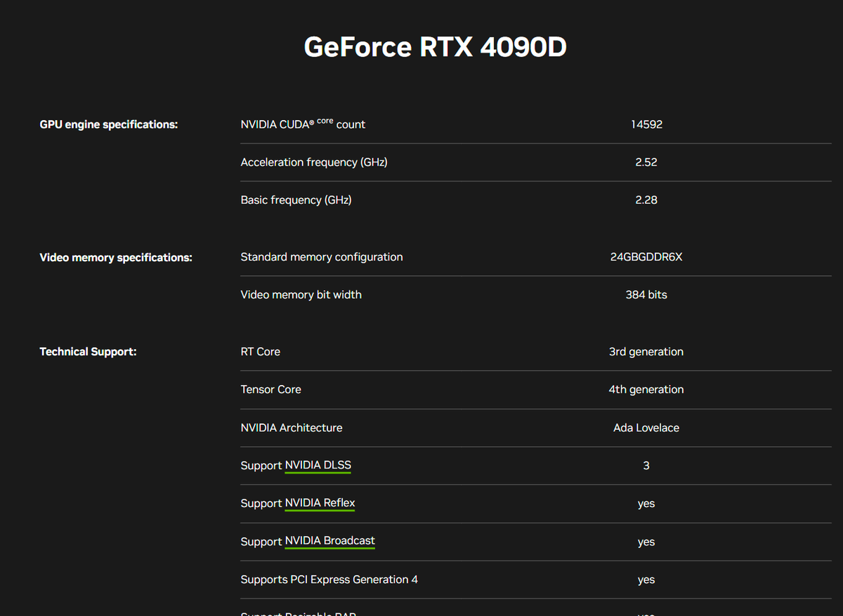
Task: Select the Video memory specifications heading
Action: click(115, 257)
